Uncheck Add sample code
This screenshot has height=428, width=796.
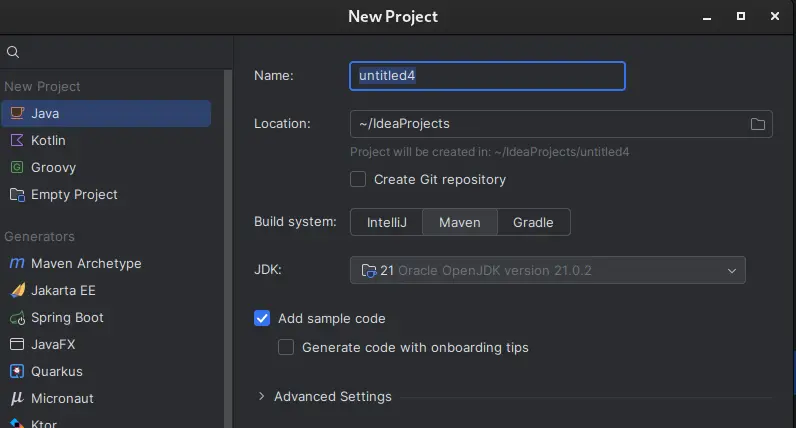click(262, 318)
